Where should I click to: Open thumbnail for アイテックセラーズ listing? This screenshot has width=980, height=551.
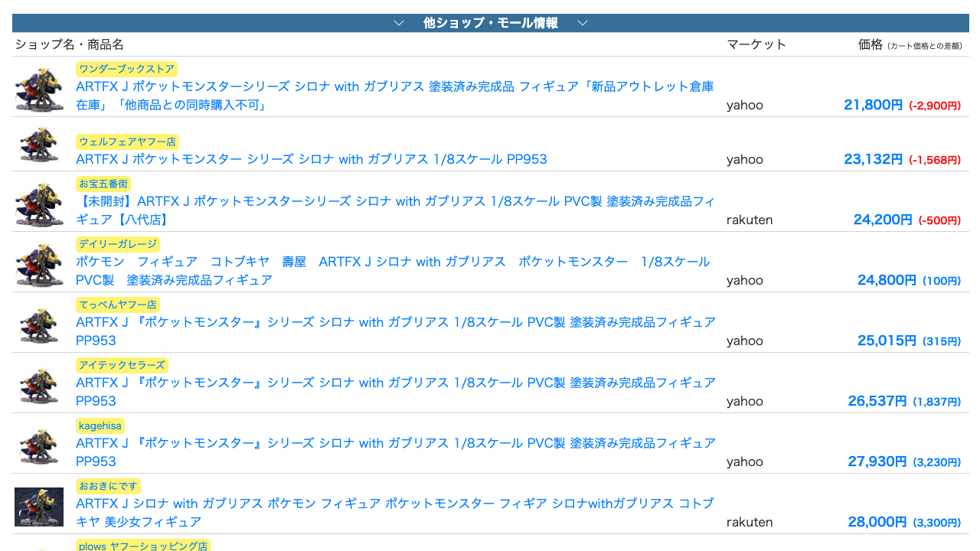click(39, 385)
